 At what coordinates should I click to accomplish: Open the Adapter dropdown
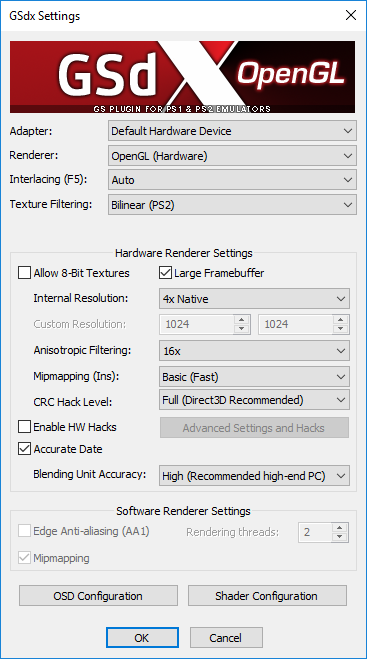[x=232, y=131]
